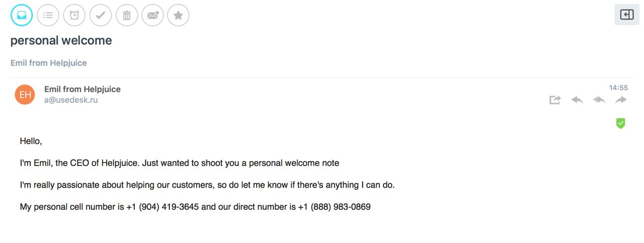The height and width of the screenshot is (243, 644).
Task: Collapse the side panel with the arrow button
Action: click(x=627, y=15)
